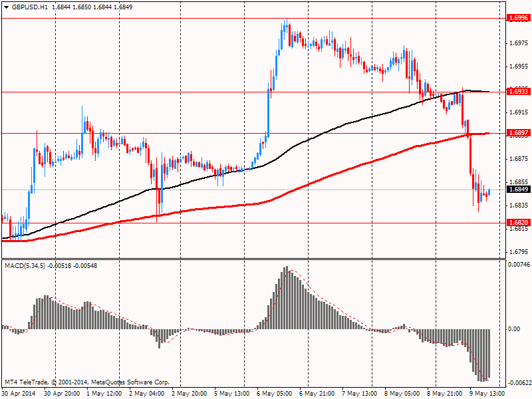The height and width of the screenshot is (399, 532).
Task: Click the 8 May 05:00 time label
Action: (x=402, y=394)
